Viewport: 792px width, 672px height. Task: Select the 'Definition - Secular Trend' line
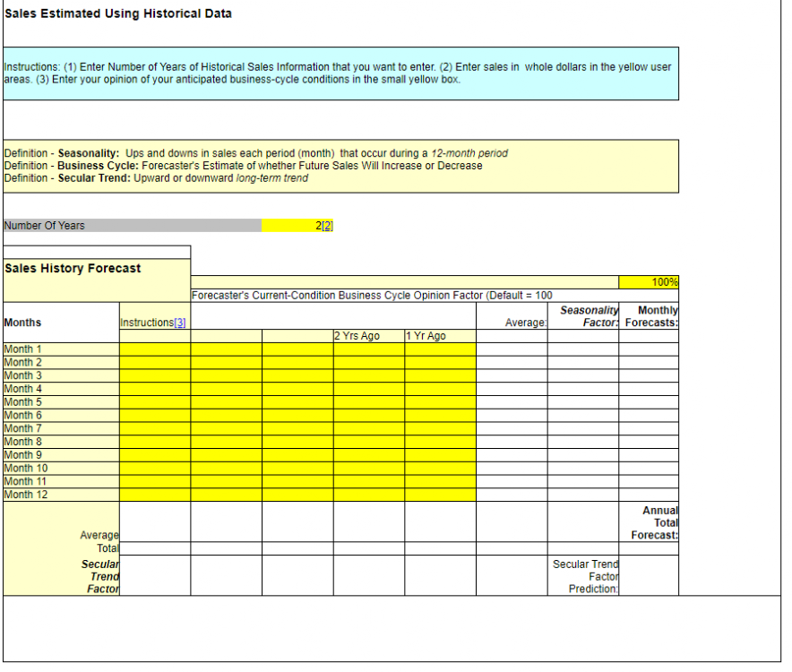coord(156,177)
